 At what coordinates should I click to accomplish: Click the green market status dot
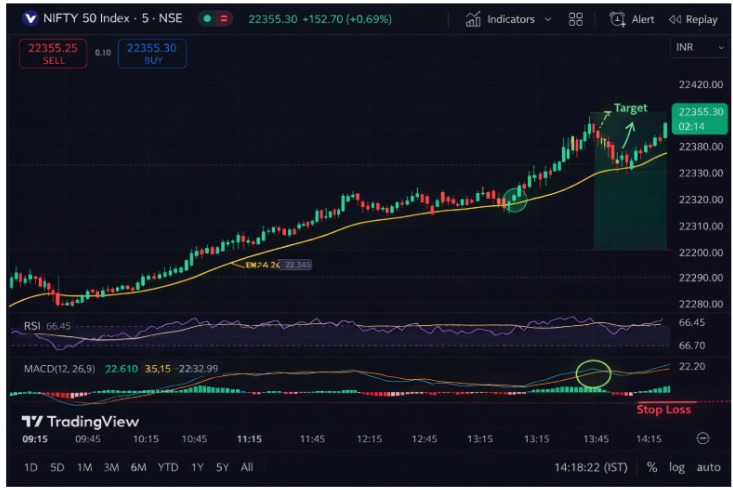click(x=207, y=19)
